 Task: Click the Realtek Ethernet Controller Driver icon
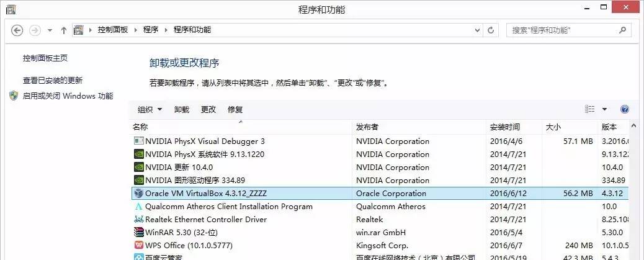point(139,219)
